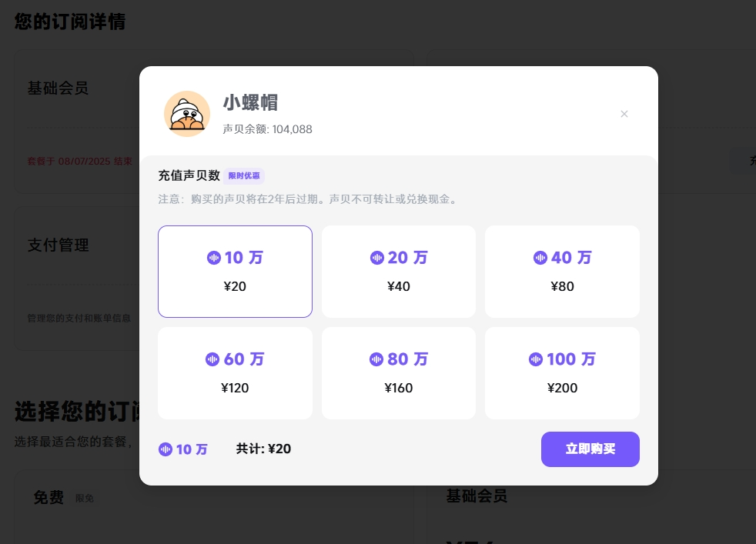Pick the 100 万 package priced ¥200
This screenshot has height=544, width=756.
click(562, 373)
